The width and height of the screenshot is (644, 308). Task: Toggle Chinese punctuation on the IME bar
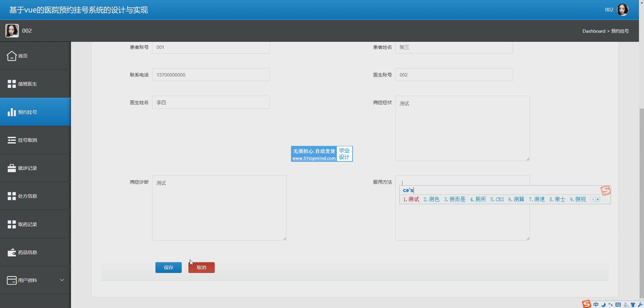(x=610, y=305)
